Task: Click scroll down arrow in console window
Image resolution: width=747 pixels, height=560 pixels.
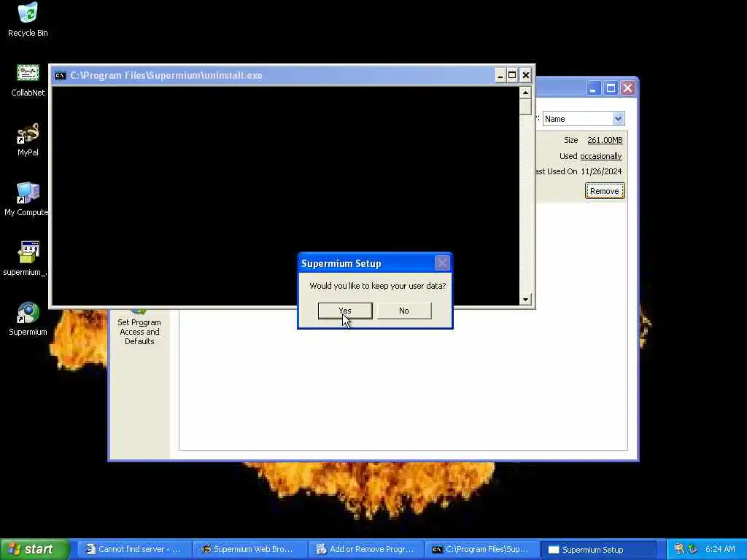Action: click(525, 299)
